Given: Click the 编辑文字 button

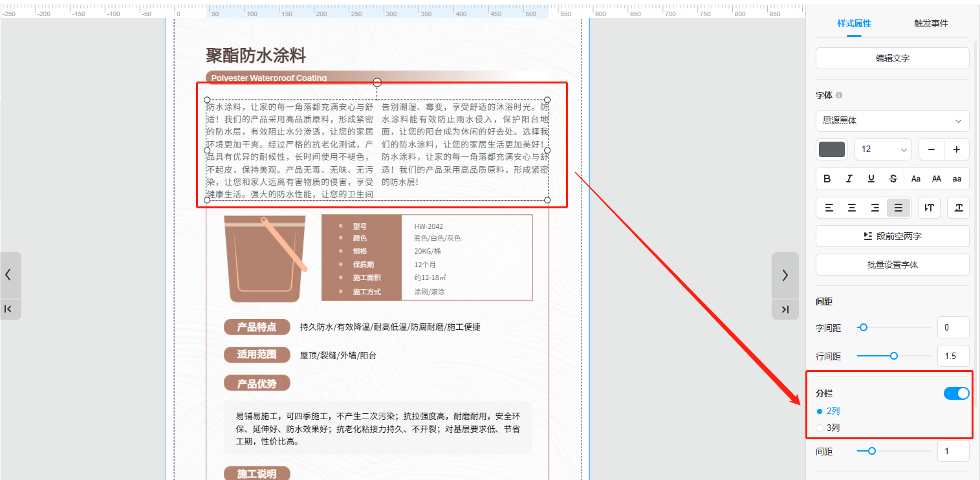Looking at the screenshot, I should pyautogui.click(x=892, y=58).
